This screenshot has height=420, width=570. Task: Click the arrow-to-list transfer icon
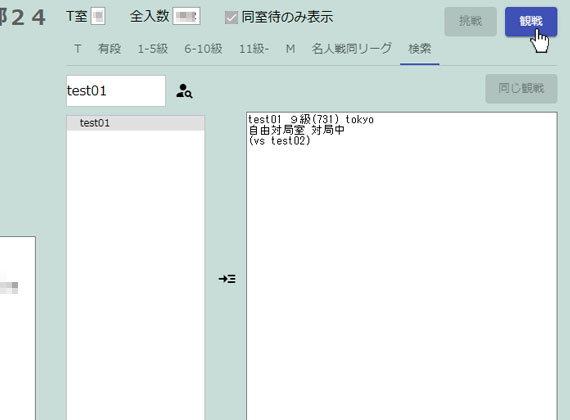click(x=227, y=279)
